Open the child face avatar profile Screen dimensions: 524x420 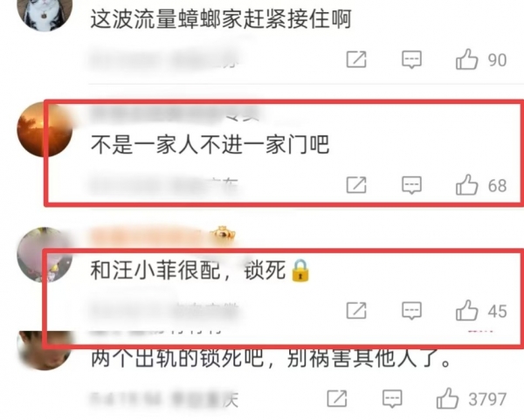pos(45,351)
